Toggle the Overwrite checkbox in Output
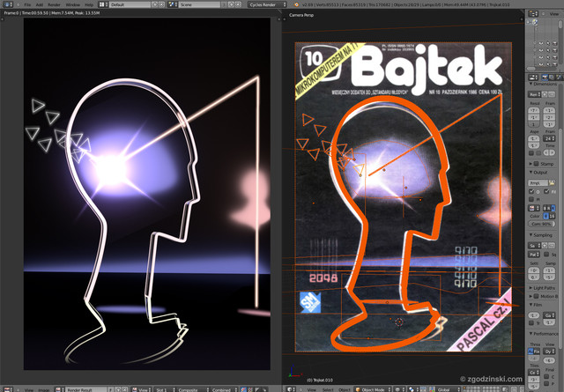 point(531,191)
